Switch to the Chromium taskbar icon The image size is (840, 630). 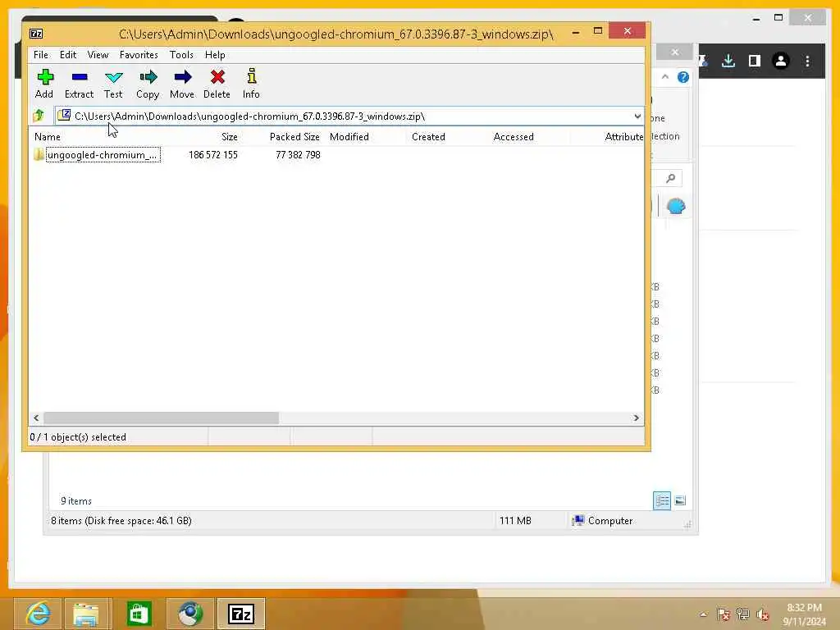(190, 614)
